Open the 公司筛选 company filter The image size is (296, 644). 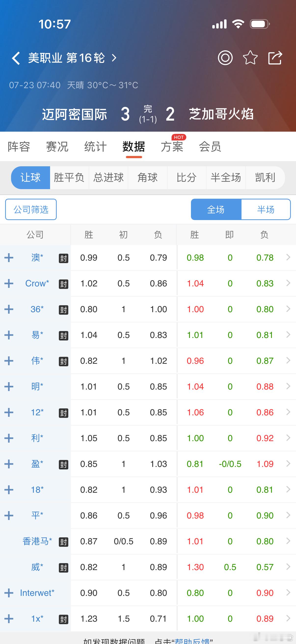(31, 210)
